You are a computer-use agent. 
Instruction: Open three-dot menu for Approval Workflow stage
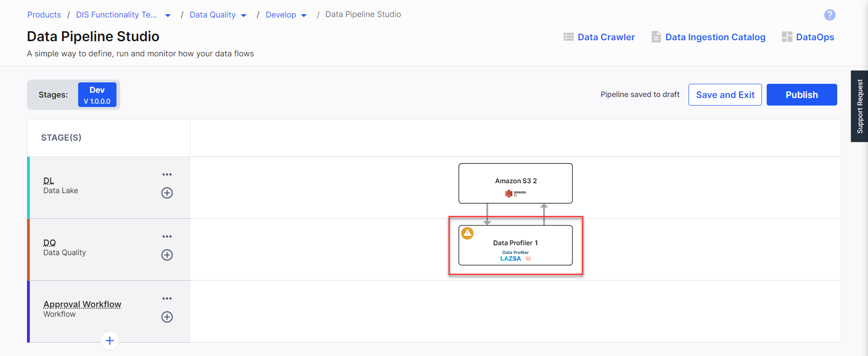[x=167, y=299]
